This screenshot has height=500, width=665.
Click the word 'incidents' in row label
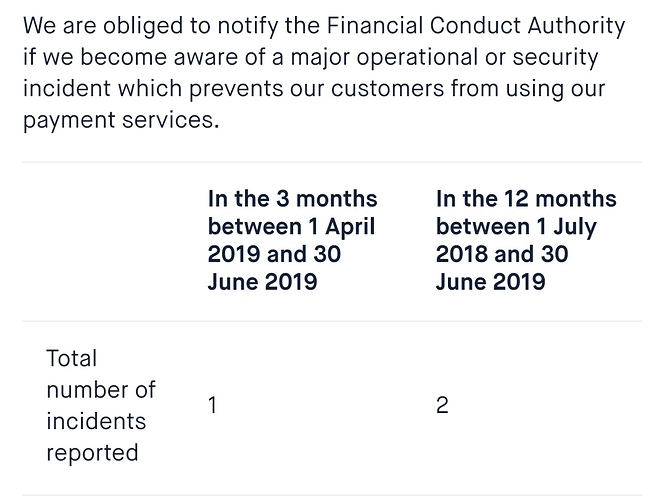(96, 421)
